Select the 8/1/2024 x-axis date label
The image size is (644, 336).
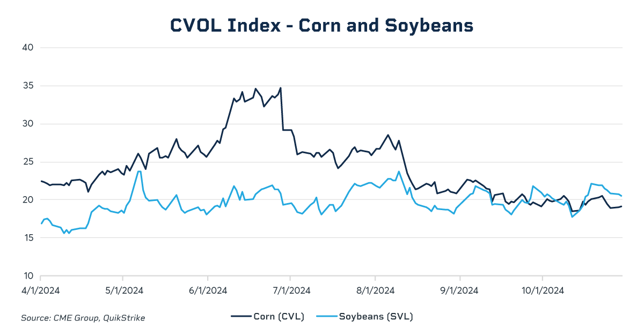click(375, 290)
